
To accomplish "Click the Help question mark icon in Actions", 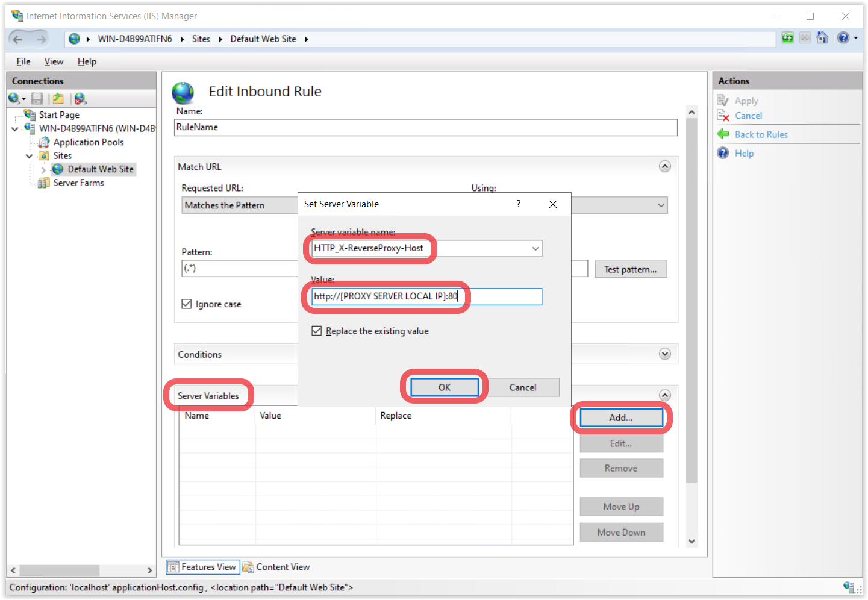I will [x=723, y=153].
